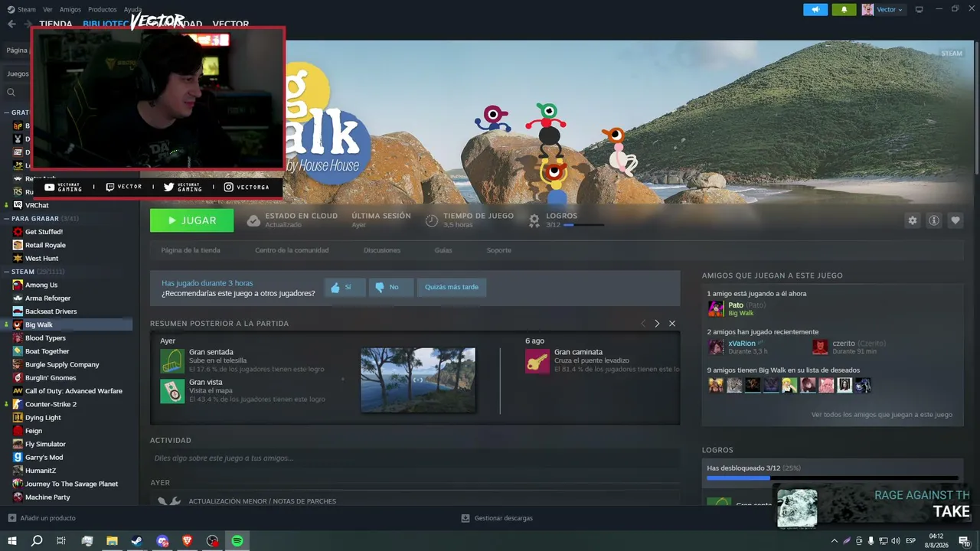Click the Gran vista achievement icon
This screenshot has height=551, width=980.
pos(172,390)
